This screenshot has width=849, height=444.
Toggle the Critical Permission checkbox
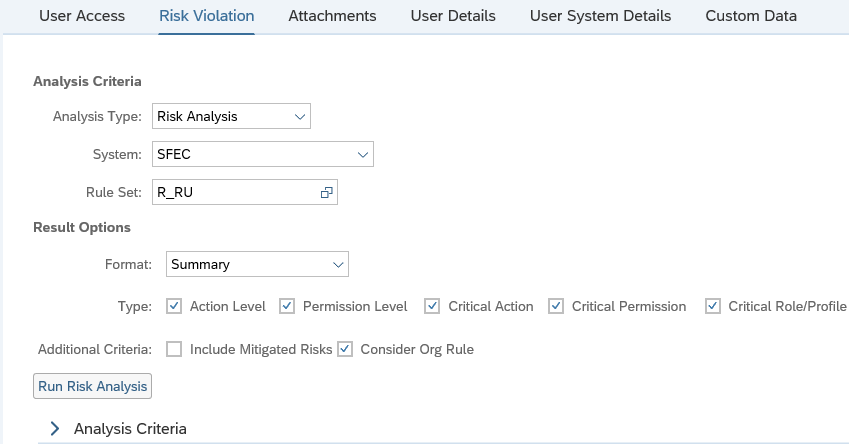(x=556, y=306)
